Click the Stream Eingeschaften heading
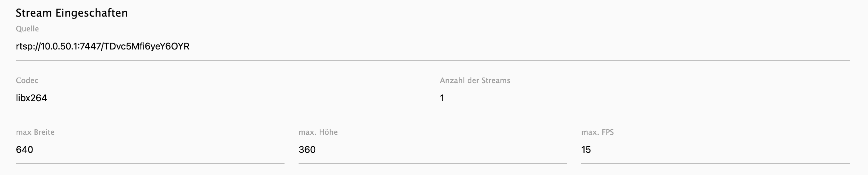 (x=72, y=13)
